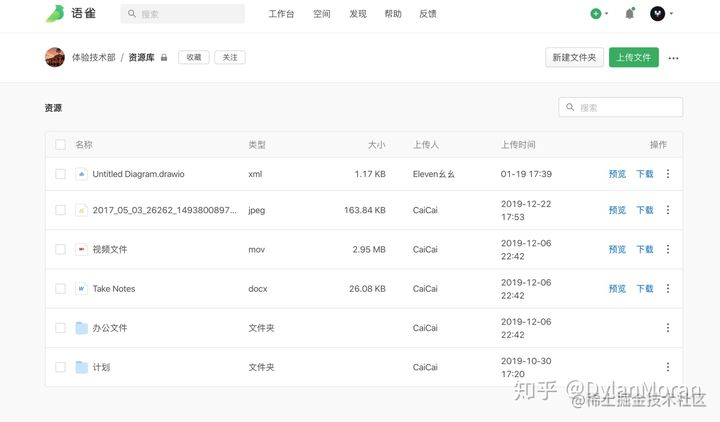Click the 上传时间 column header
Viewport: 720px width, 422px height.
pyautogui.click(x=518, y=145)
